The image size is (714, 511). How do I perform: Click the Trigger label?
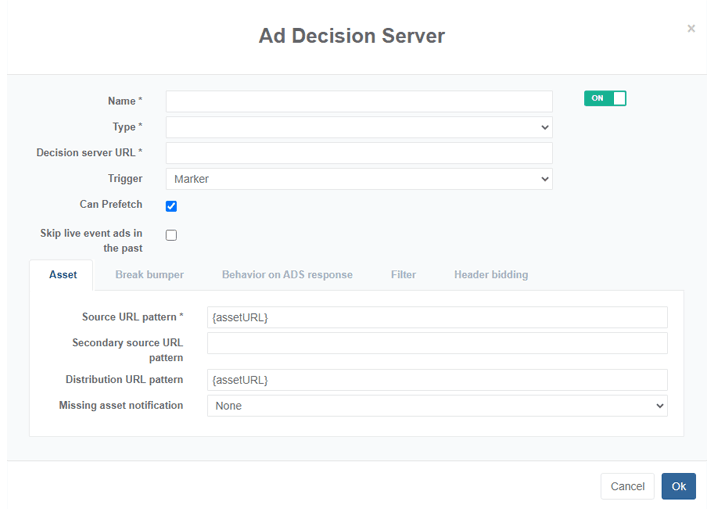[125, 179]
